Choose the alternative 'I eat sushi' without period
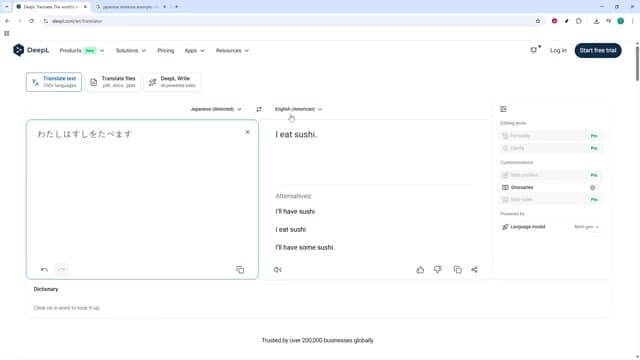 pyautogui.click(x=291, y=229)
